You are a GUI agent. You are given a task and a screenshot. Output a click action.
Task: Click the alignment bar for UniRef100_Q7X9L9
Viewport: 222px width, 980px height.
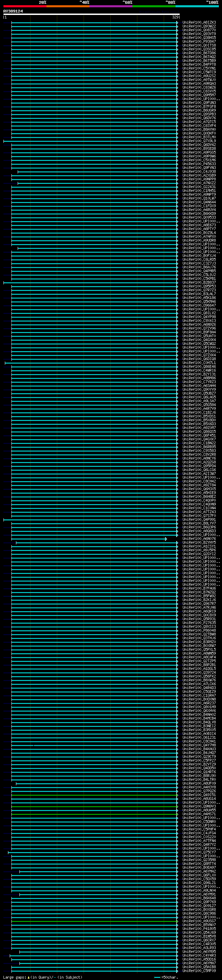[x=91, y=141]
